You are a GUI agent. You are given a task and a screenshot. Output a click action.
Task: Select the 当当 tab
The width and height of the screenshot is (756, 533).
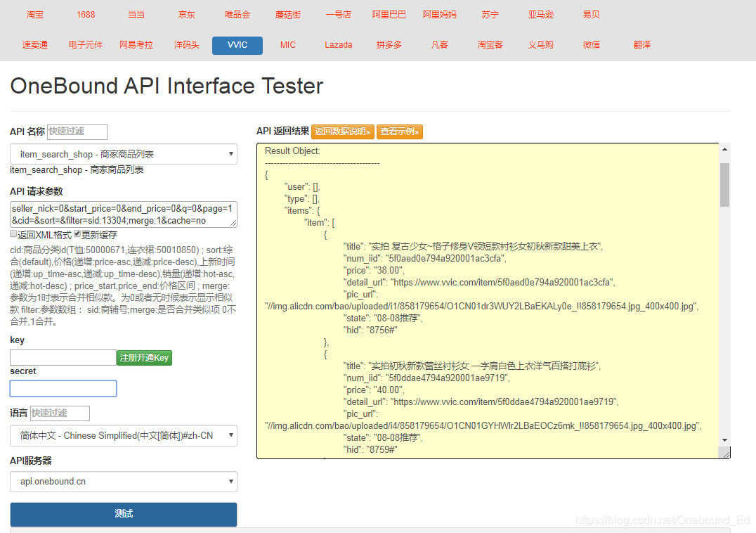point(136,15)
